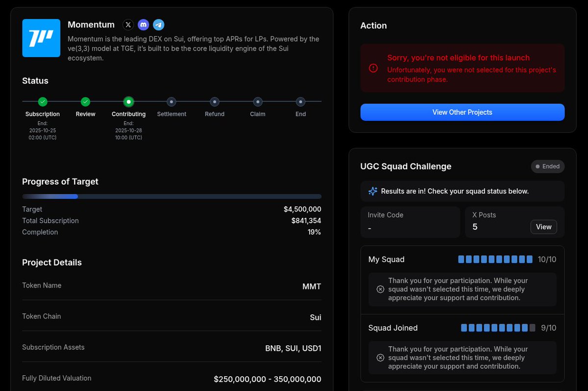
Task: Click the Subscription step checkmark
Action: (x=43, y=102)
